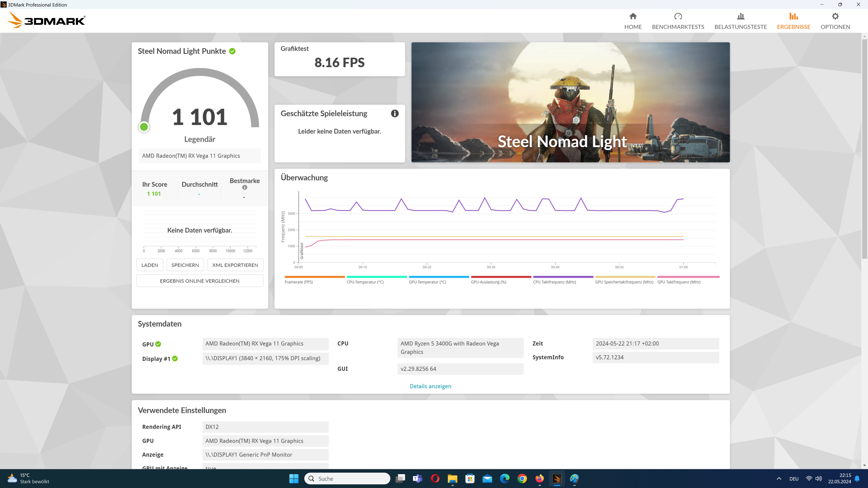Viewport: 868px width, 488px height.
Task: Switch to Ergebnisse tab
Action: (x=794, y=21)
